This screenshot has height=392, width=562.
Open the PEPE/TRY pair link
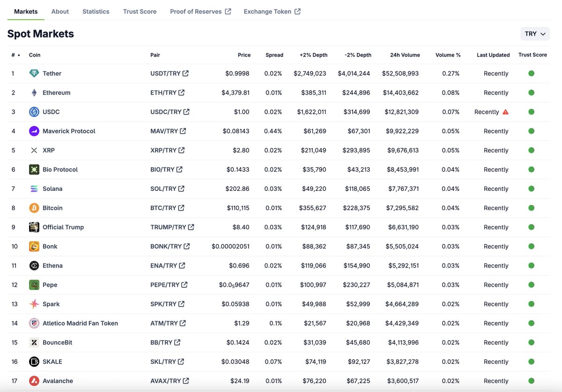point(169,284)
